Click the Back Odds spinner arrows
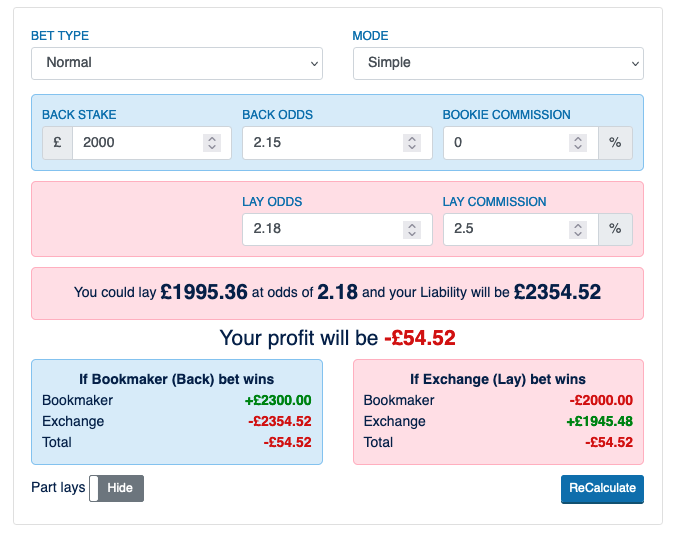 click(412, 143)
